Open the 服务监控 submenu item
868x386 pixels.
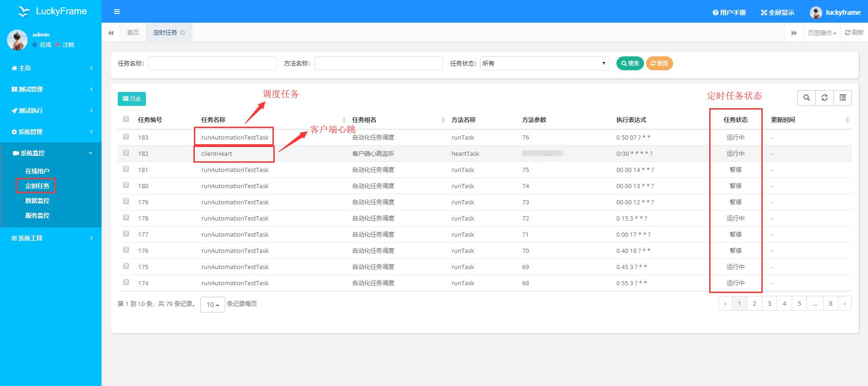[37, 215]
